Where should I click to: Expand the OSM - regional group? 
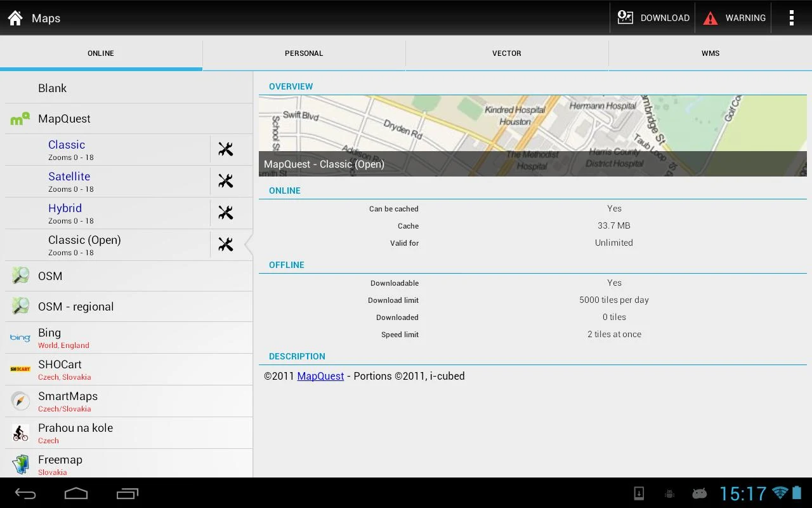(129, 307)
